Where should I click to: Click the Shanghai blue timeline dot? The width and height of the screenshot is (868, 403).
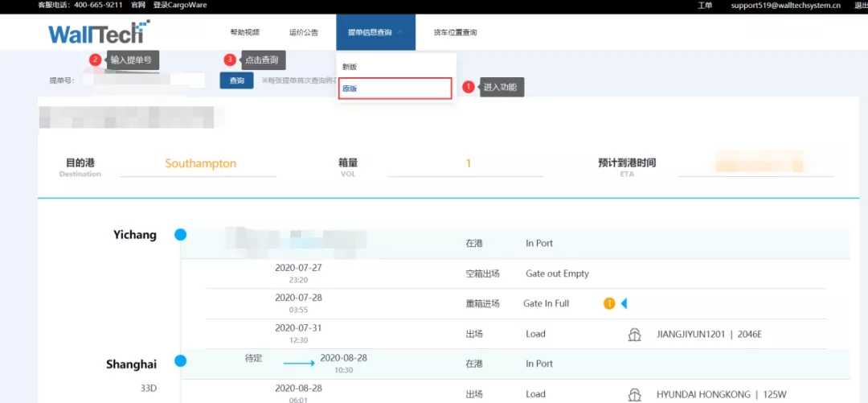coord(180,361)
